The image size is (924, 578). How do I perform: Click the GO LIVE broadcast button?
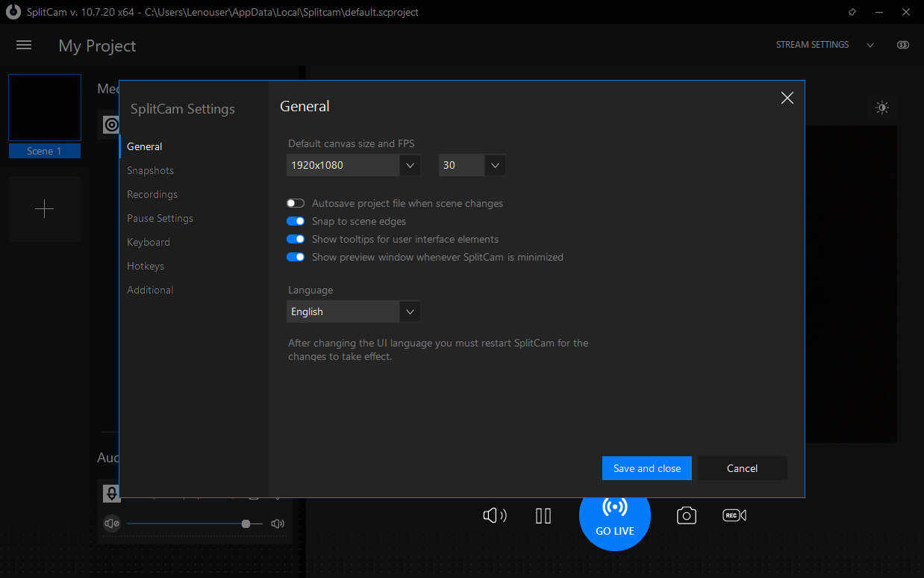click(x=615, y=515)
